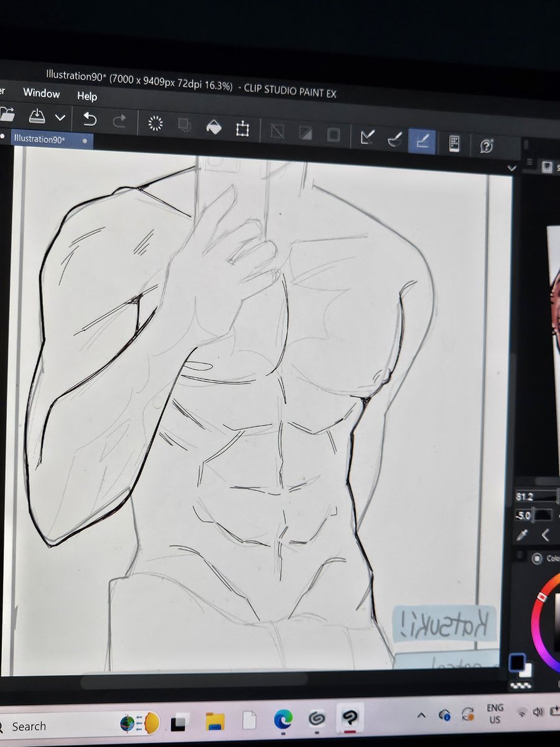Expand the save options dropdown arrow
The width and height of the screenshot is (560, 747).
coord(60,118)
